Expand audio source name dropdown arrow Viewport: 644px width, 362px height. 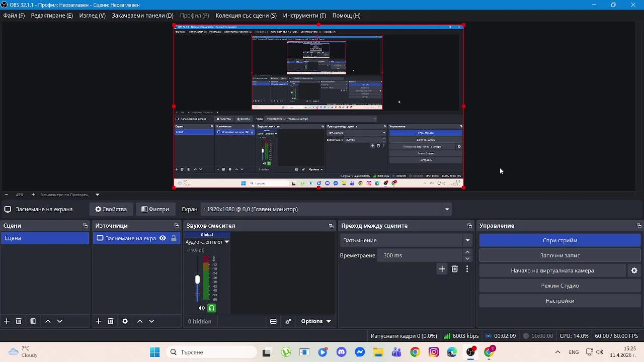226,242
